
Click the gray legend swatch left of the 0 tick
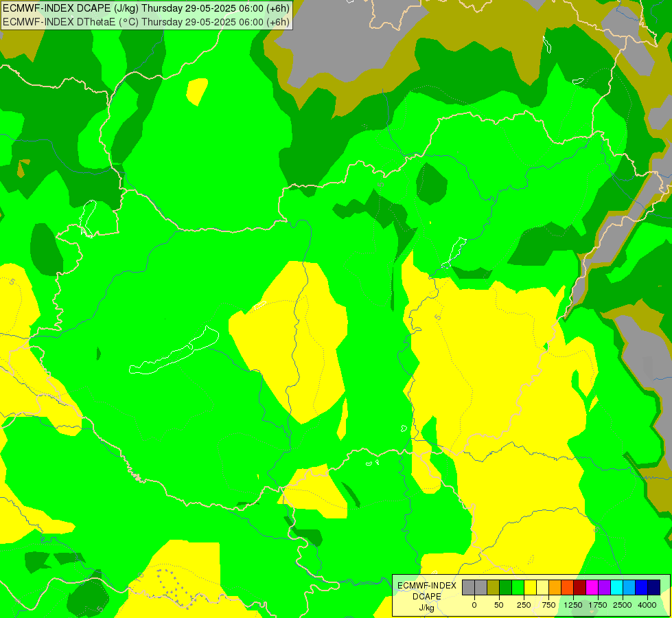(468, 587)
